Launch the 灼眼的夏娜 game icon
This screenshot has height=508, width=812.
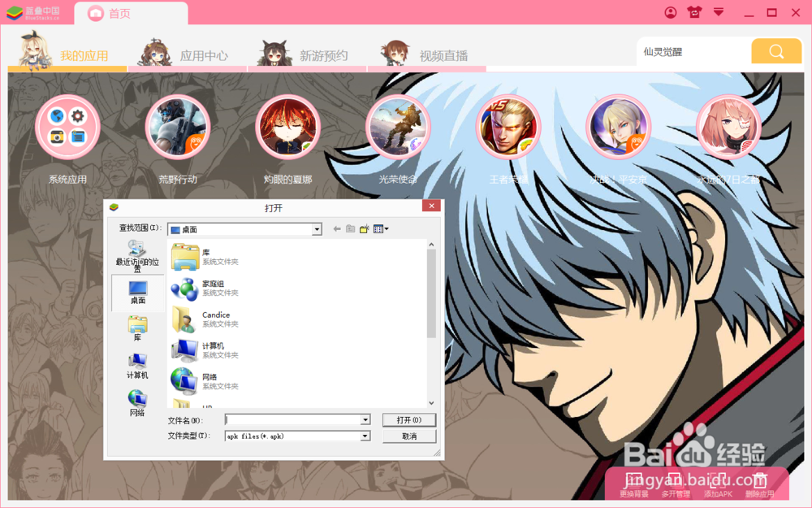pos(288,127)
